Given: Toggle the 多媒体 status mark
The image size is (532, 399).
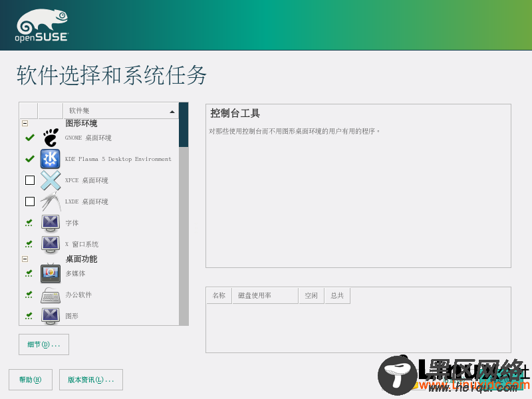Looking at the screenshot, I should (29, 273).
